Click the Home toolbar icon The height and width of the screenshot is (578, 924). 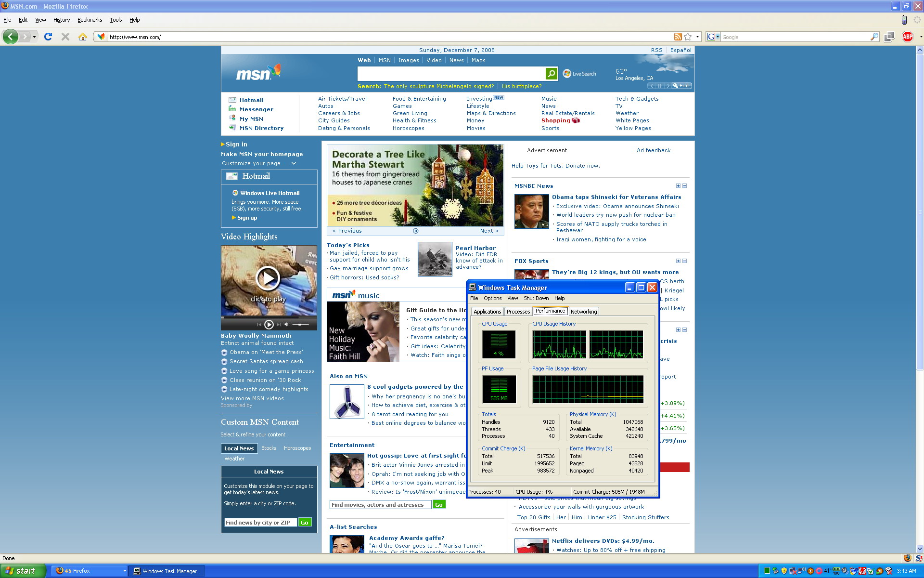point(83,37)
